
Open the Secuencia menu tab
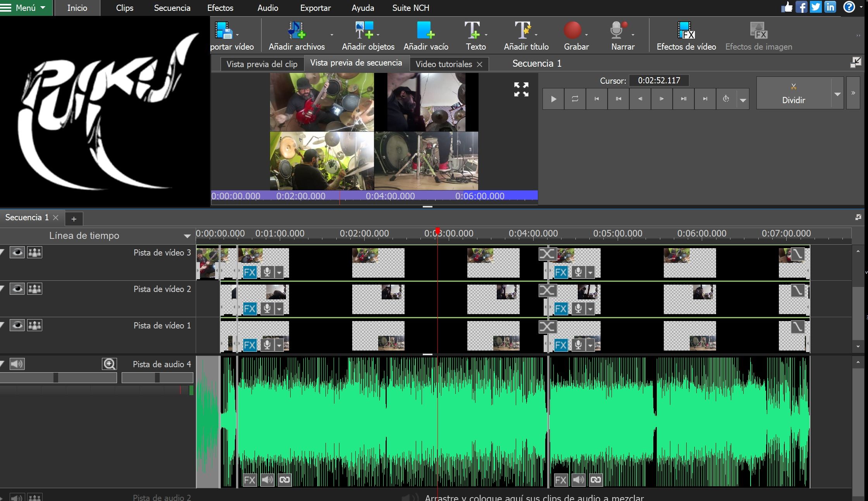click(x=172, y=8)
